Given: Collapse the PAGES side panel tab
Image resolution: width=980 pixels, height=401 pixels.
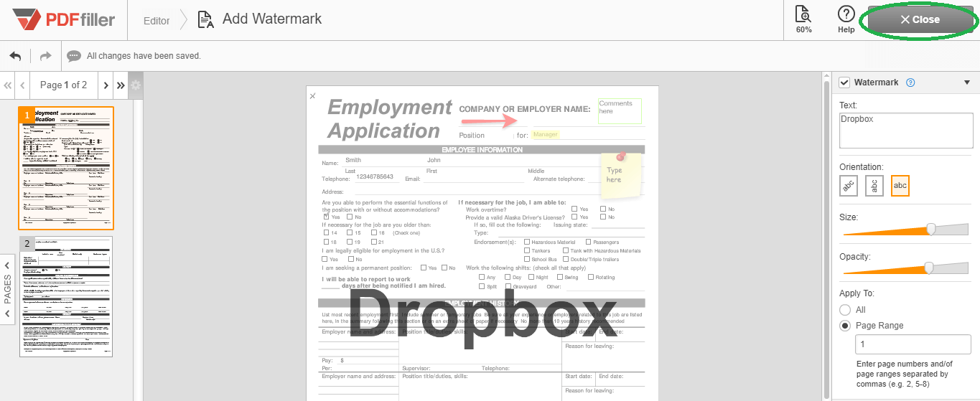Looking at the screenshot, I should tap(7, 289).
